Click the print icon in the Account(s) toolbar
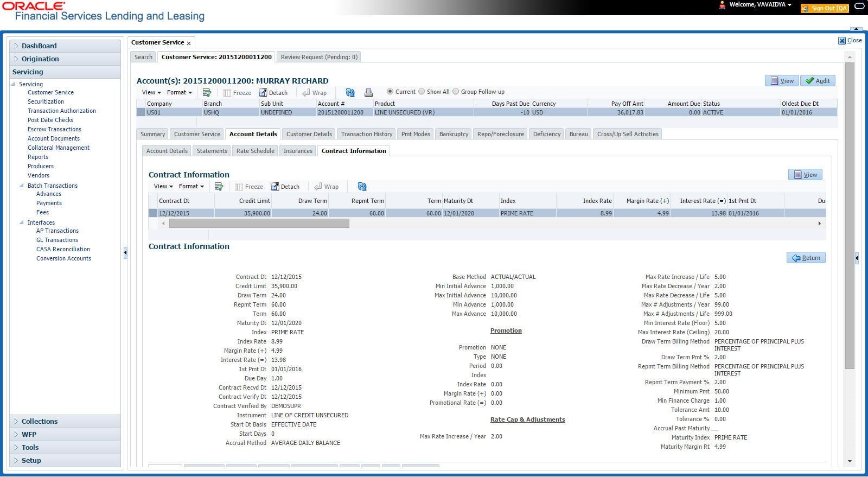The width and height of the screenshot is (868, 477). point(368,93)
